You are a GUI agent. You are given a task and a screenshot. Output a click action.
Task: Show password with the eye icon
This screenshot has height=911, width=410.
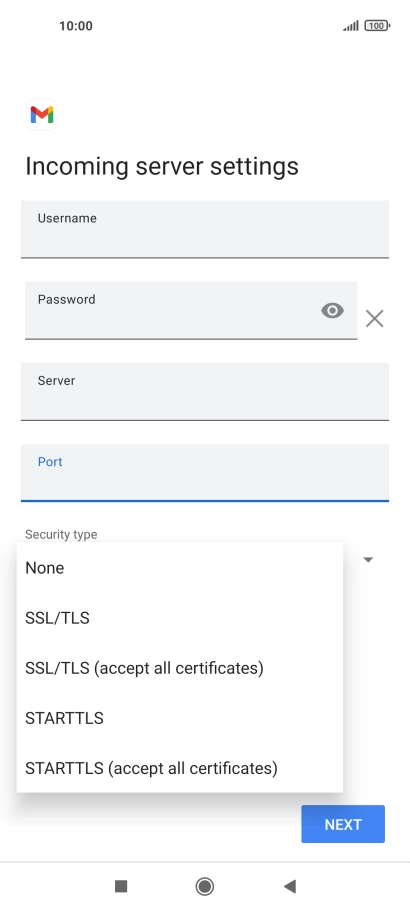tap(332, 311)
